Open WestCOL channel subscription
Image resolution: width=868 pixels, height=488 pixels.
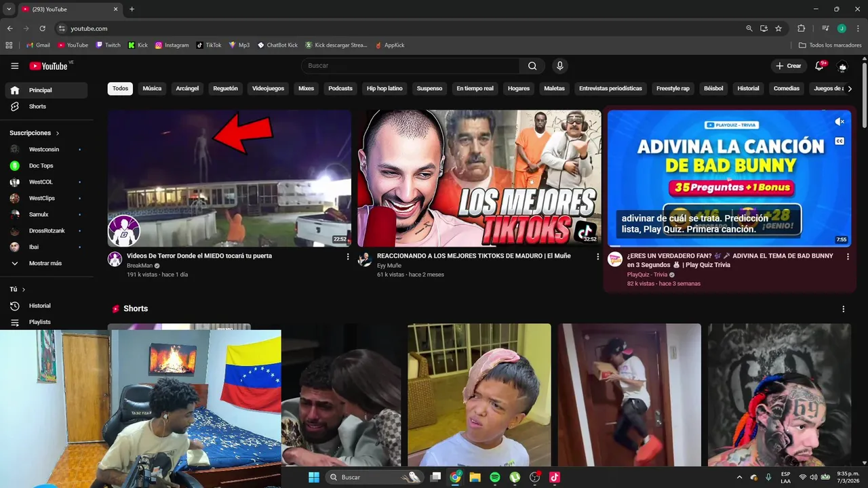(x=46, y=182)
